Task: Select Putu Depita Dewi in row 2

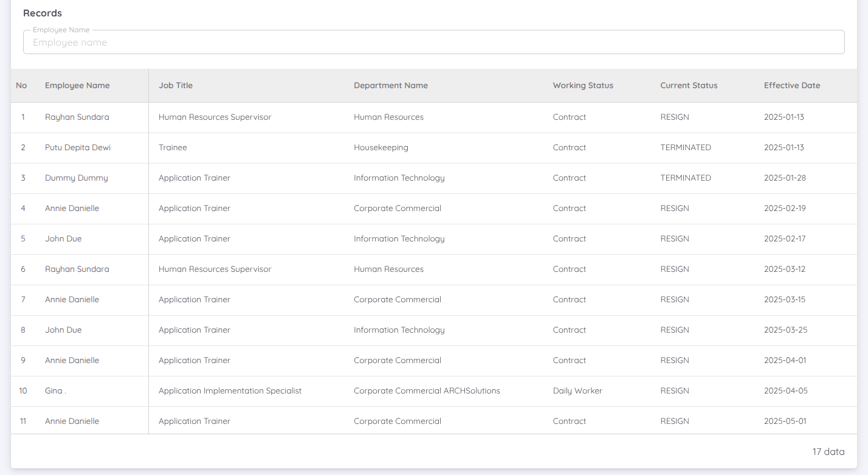Action: pyautogui.click(x=78, y=148)
